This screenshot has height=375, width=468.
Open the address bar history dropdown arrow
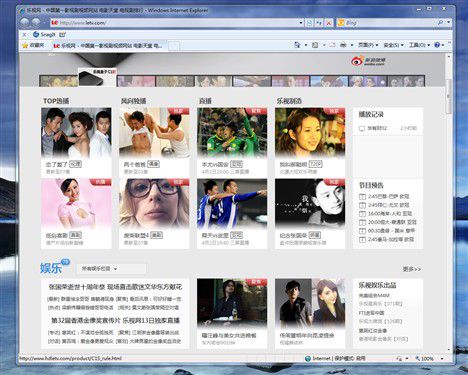coord(301,23)
